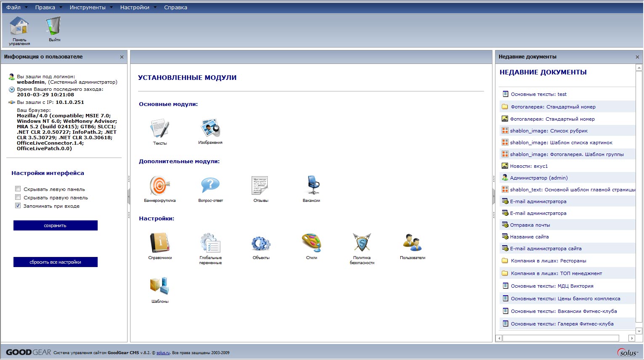Open the Изображения module
The width and height of the screenshot is (644, 360).
pyautogui.click(x=210, y=131)
